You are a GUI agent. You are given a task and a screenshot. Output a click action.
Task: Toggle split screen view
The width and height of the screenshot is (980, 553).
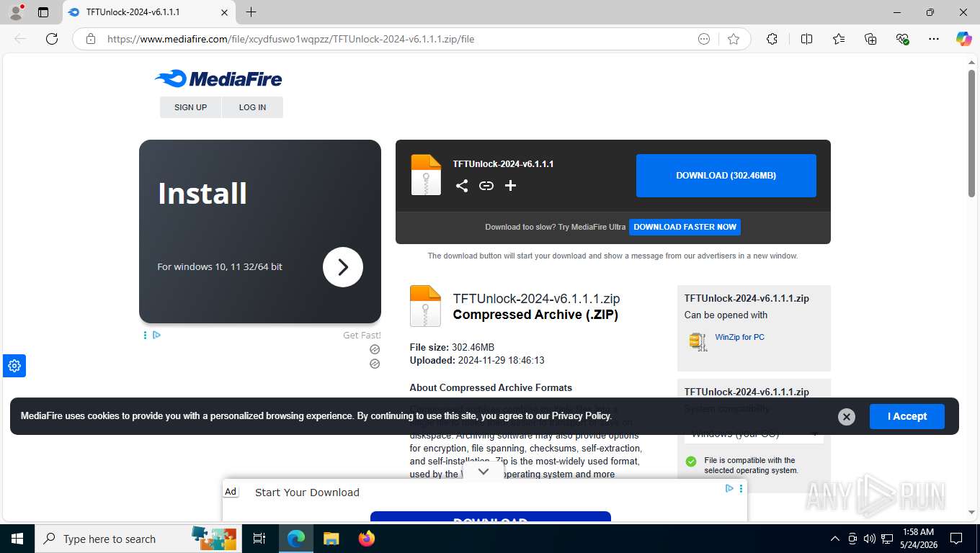click(806, 39)
